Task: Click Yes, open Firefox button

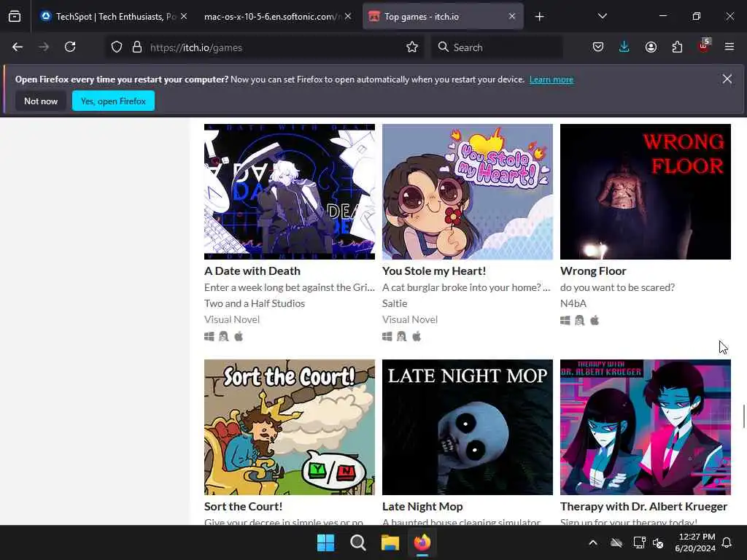Action: click(113, 101)
